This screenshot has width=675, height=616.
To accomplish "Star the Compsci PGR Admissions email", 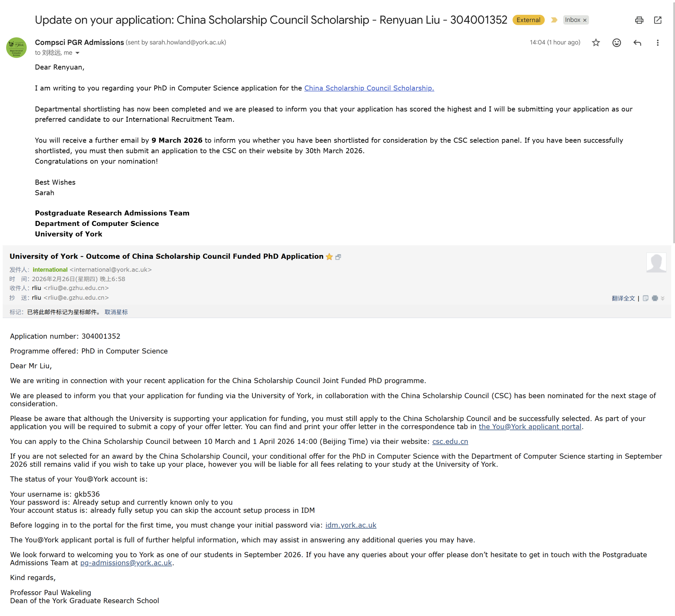I will pyautogui.click(x=596, y=42).
